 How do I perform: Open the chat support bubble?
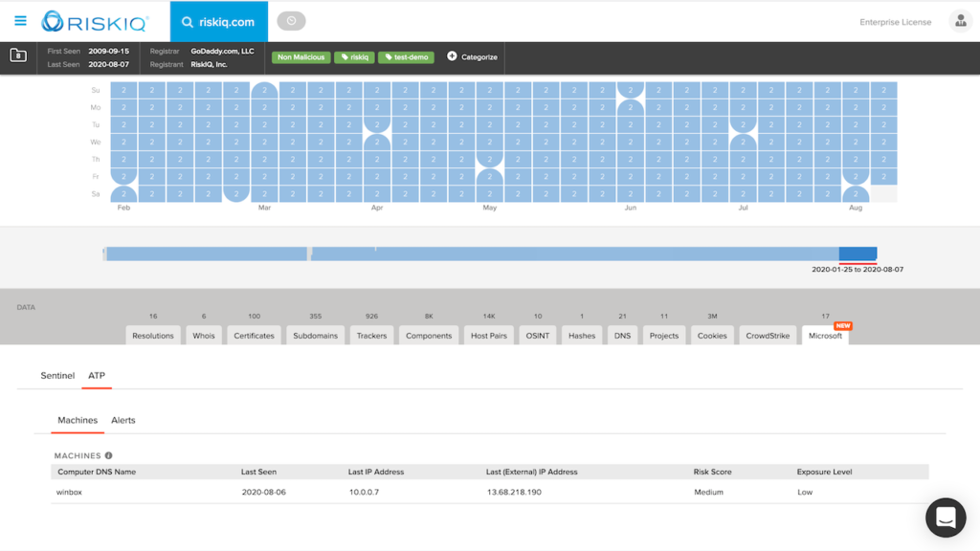pos(946,518)
